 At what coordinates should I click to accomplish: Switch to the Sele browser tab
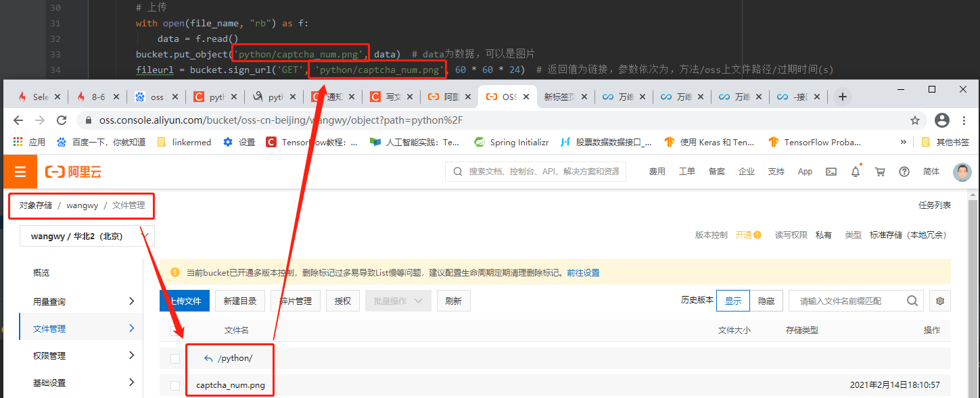(x=41, y=97)
